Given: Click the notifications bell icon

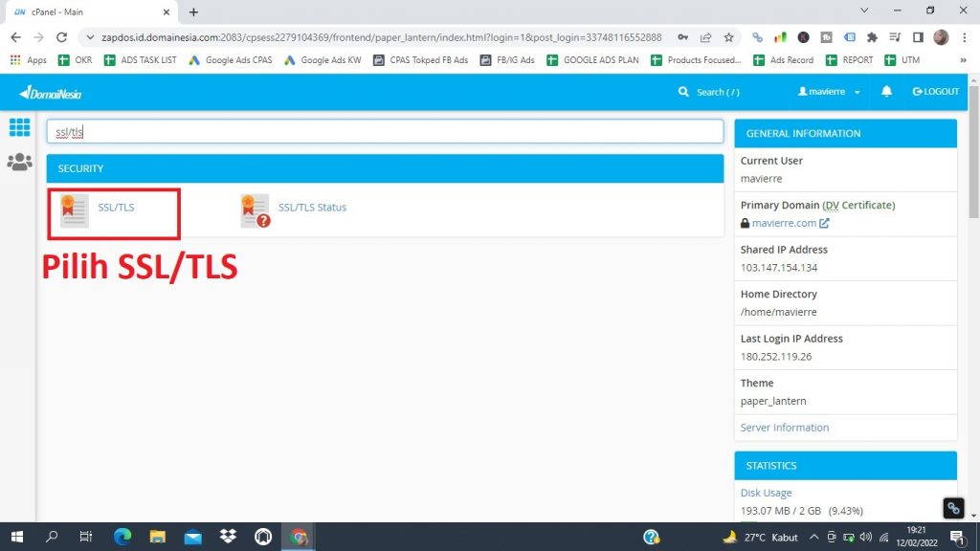Looking at the screenshot, I should point(885,91).
